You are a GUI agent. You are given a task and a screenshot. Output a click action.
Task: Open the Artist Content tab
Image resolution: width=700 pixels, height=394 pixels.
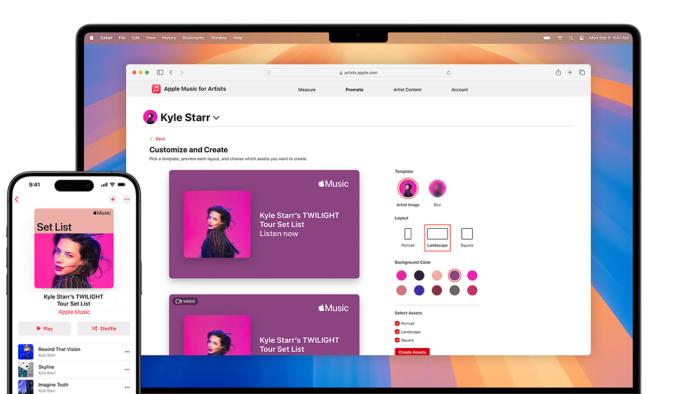tap(407, 90)
